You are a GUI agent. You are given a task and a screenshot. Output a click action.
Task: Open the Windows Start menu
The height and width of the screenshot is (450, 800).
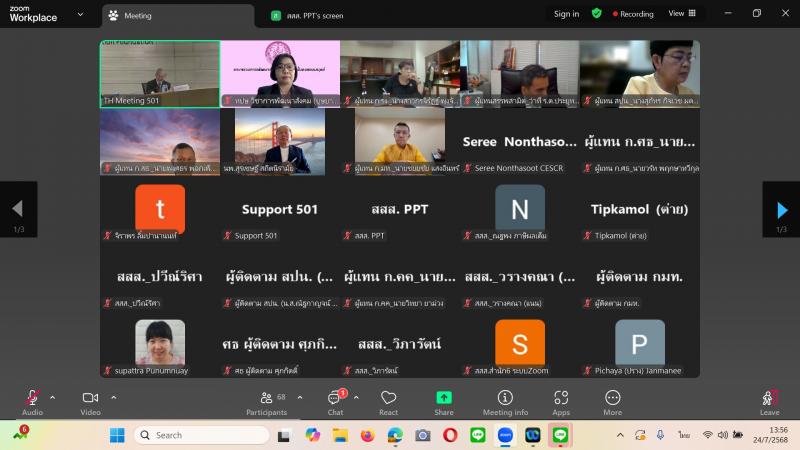pyautogui.click(x=117, y=435)
